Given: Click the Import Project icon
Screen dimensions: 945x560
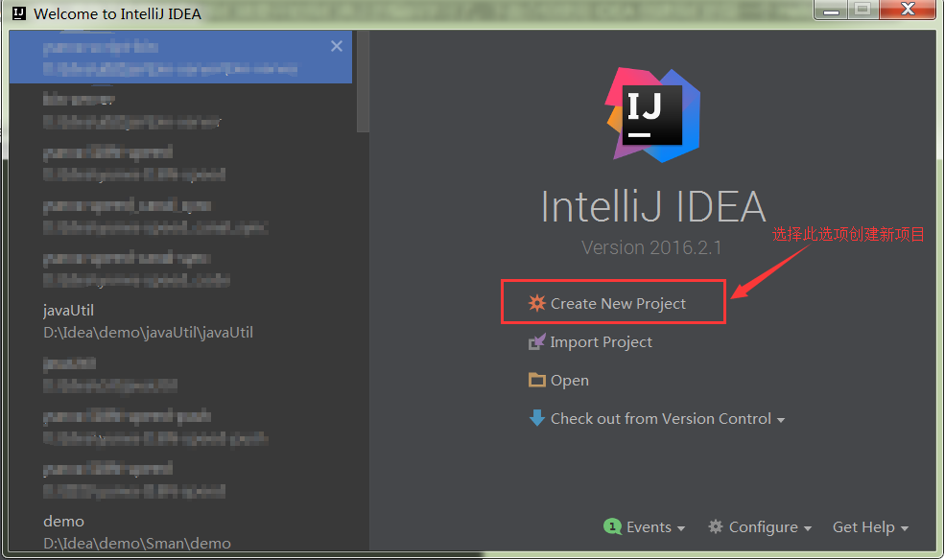Looking at the screenshot, I should [537, 342].
